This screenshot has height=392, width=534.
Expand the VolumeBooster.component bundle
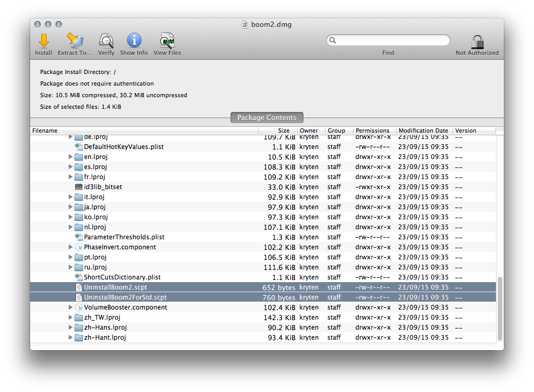point(70,307)
